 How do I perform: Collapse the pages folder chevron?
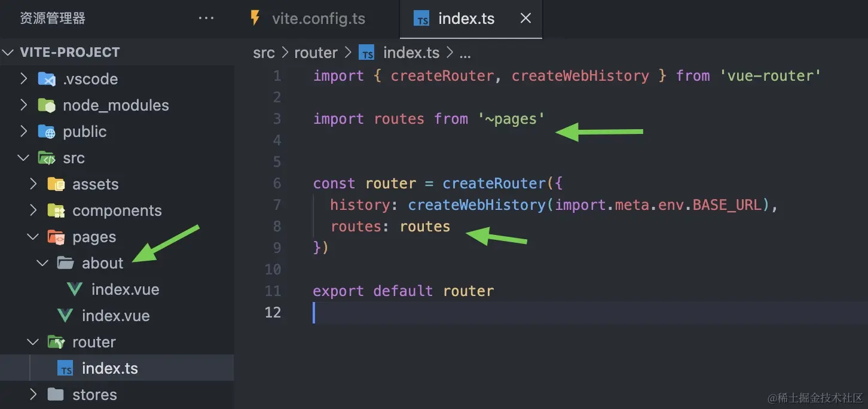pos(33,237)
